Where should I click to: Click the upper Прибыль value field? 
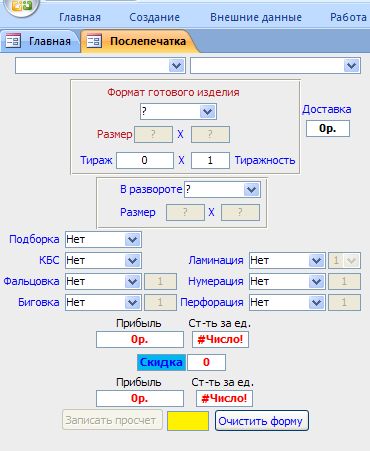tap(140, 340)
